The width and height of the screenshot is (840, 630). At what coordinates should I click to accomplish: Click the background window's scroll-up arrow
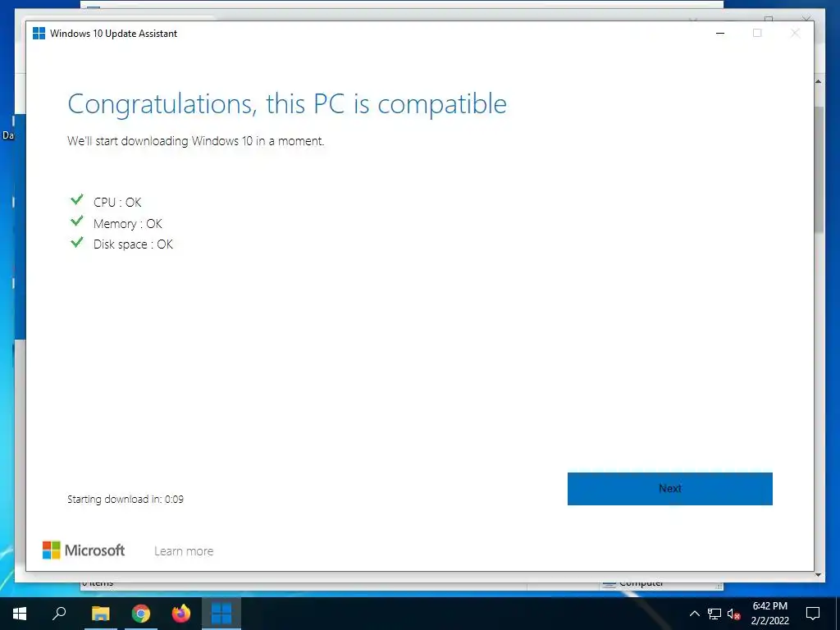[x=819, y=81]
